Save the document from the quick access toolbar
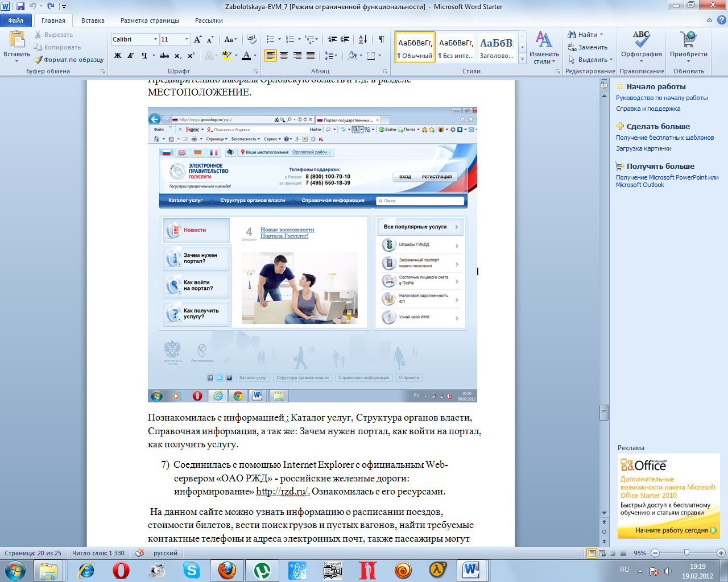The image size is (728, 582). [x=20, y=6]
